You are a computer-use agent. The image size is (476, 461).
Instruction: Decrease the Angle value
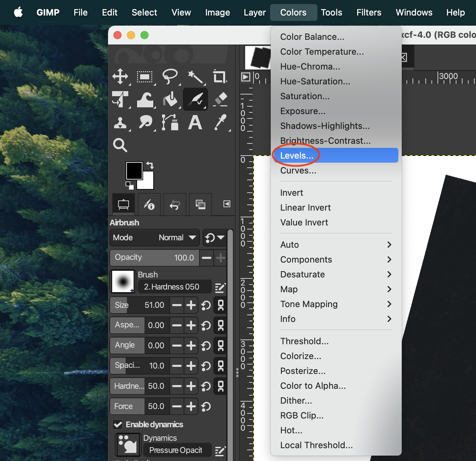click(177, 346)
